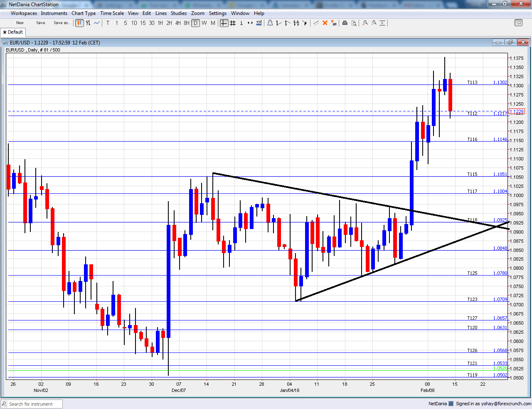Toggle the crosshair cursor tool
The image size is (532, 409).
coord(224,23)
